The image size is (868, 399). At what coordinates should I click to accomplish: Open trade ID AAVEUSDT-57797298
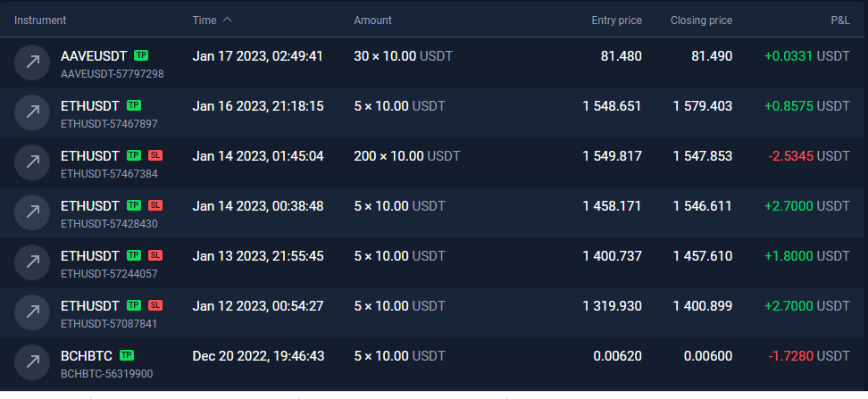pyautogui.click(x=113, y=73)
